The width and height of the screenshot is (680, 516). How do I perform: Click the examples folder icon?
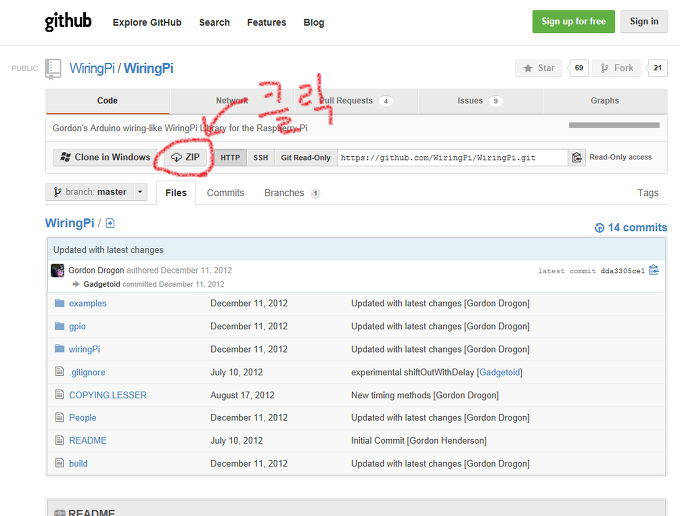point(60,303)
